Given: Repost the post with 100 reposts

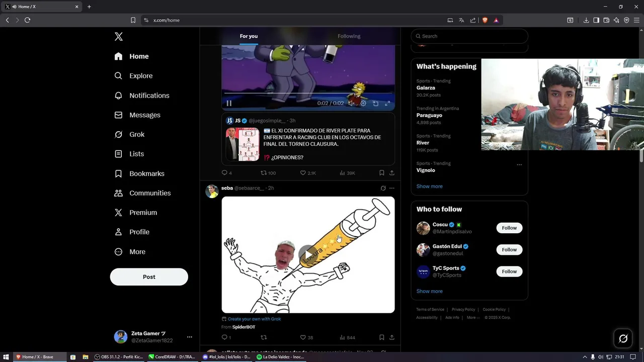Looking at the screenshot, I should click(268, 173).
